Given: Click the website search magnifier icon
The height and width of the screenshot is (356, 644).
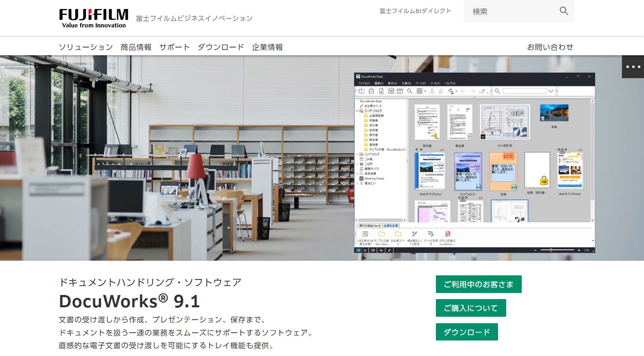Looking at the screenshot, I should pos(564,11).
